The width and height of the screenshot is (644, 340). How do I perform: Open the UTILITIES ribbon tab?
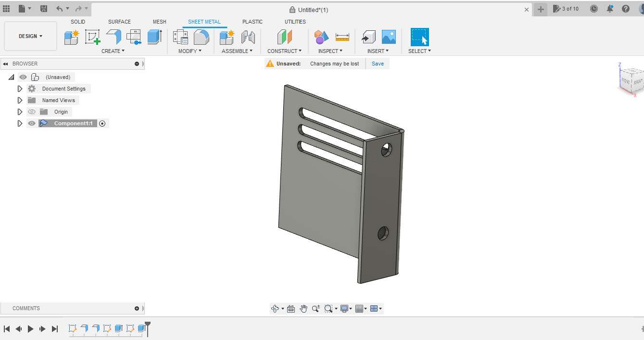pos(295,22)
